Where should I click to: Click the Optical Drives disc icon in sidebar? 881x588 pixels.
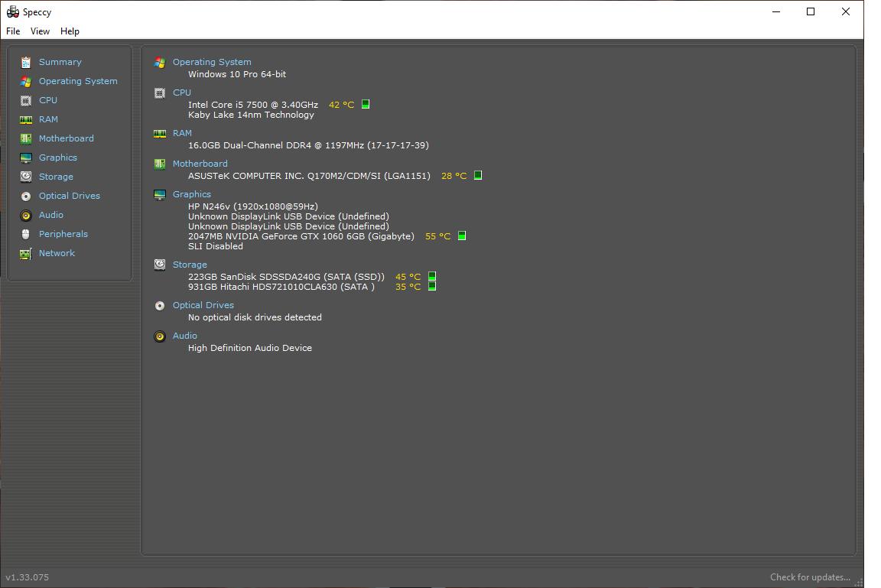pos(26,196)
